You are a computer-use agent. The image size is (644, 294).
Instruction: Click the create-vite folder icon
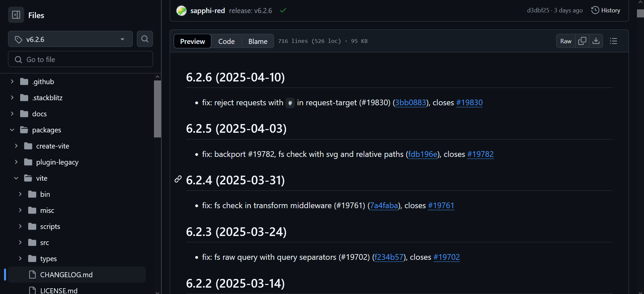click(x=28, y=146)
